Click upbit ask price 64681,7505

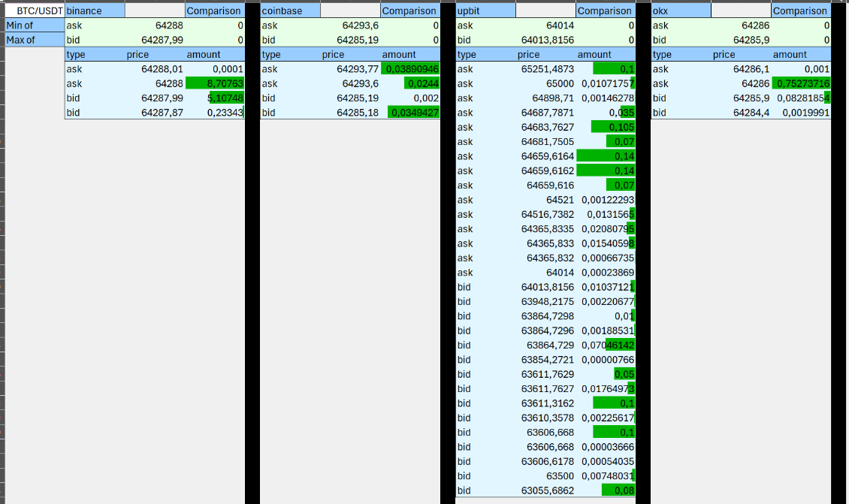click(545, 142)
